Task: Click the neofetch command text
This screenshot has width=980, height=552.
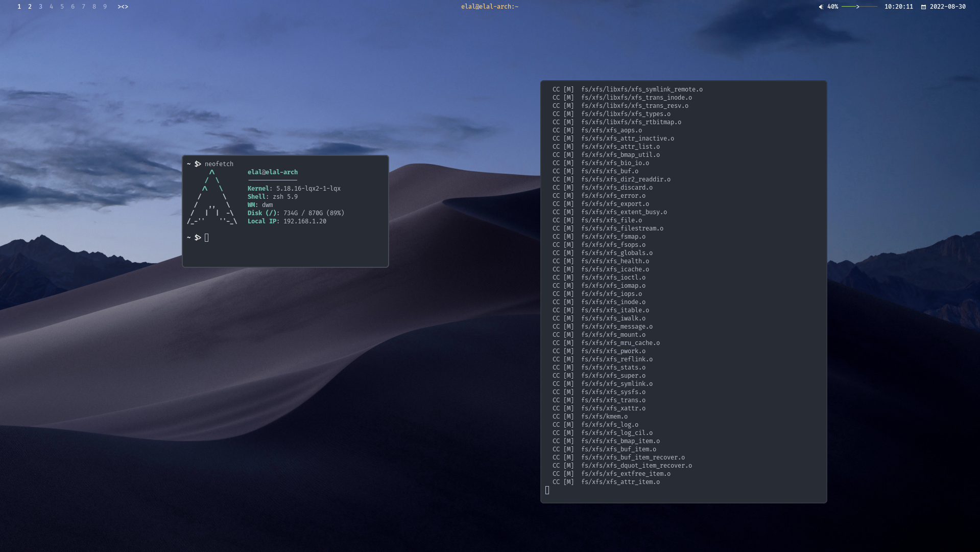Action: (219, 164)
